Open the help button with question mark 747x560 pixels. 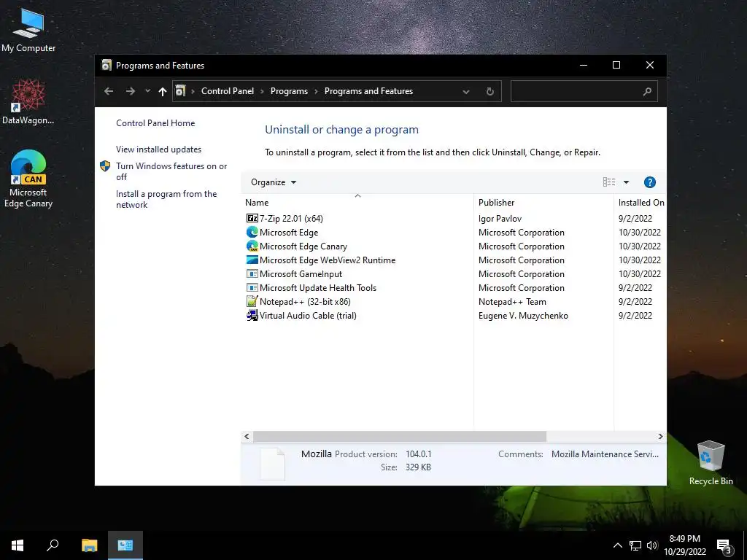click(x=649, y=182)
